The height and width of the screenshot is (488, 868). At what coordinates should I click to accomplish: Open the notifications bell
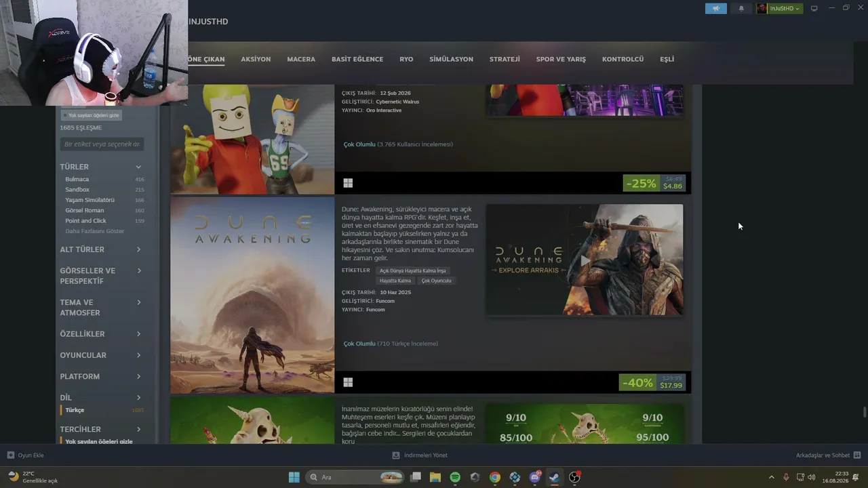741,8
